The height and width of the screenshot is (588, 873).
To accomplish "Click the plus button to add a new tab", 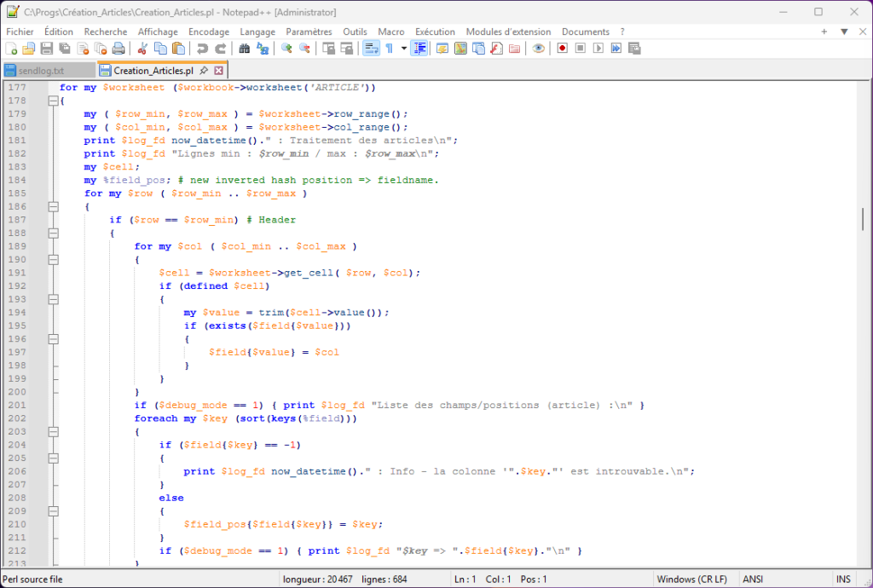I will [x=824, y=32].
